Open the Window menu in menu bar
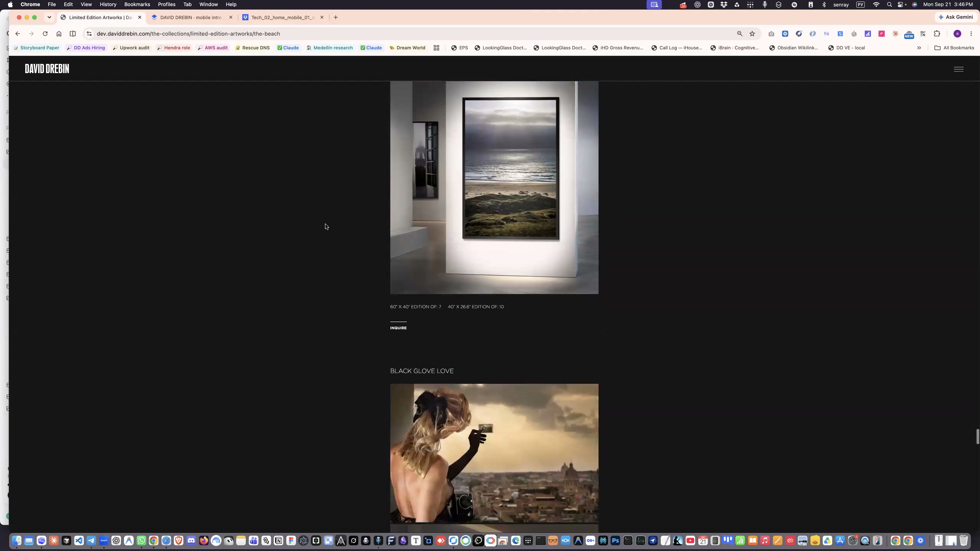This screenshot has height=551, width=980. pyautogui.click(x=209, y=5)
